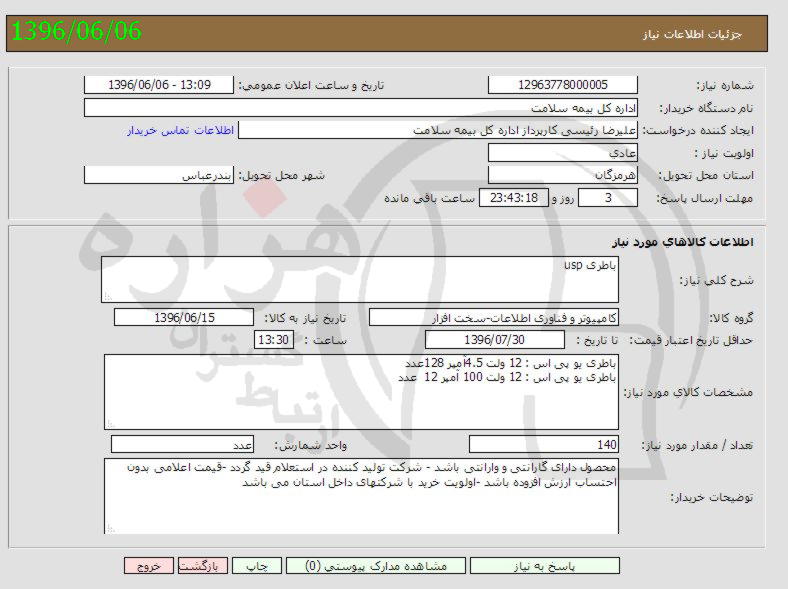The height and width of the screenshot is (589, 788).
Task: Click the delivery city field 'بندرعباس'
Action: [x=159, y=175]
